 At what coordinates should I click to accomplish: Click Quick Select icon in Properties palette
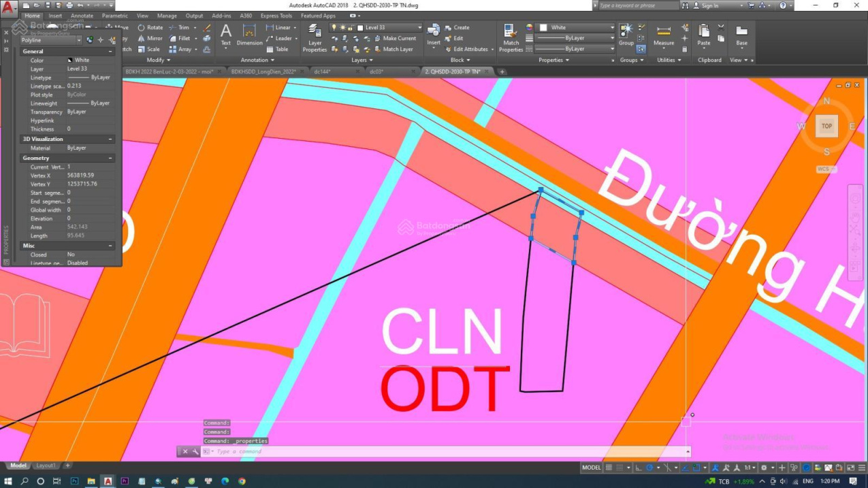[112, 40]
